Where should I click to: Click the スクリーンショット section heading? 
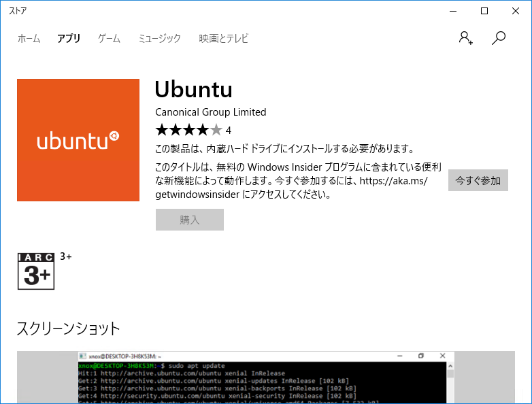pyautogui.click(x=69, y=329)
